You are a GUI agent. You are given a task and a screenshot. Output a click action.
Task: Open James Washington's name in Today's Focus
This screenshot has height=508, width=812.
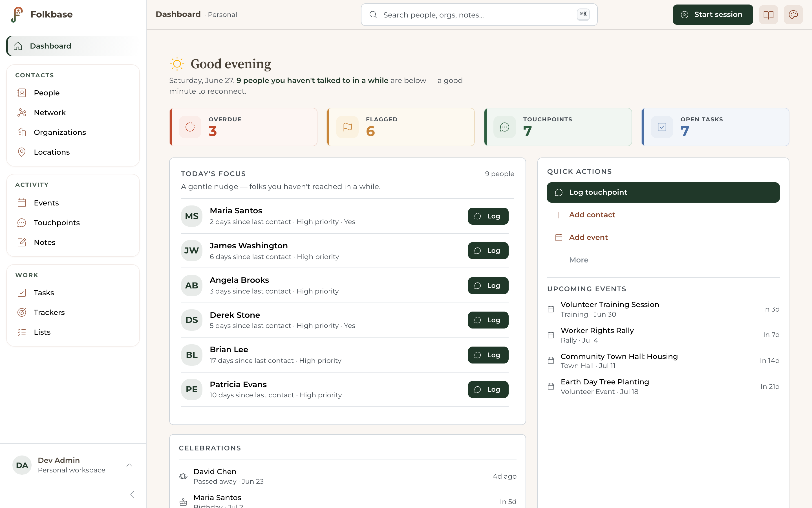click(249, 246)
